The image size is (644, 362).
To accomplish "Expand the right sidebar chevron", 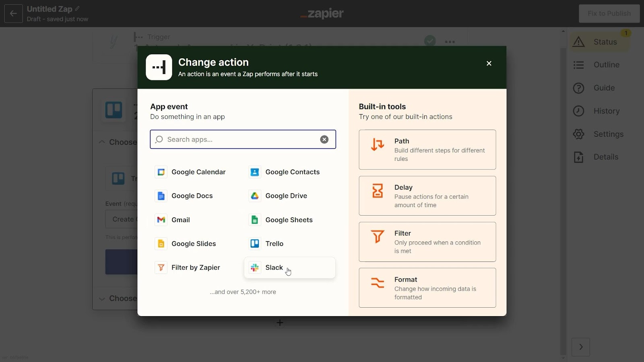I will click(x=581, y=347).
